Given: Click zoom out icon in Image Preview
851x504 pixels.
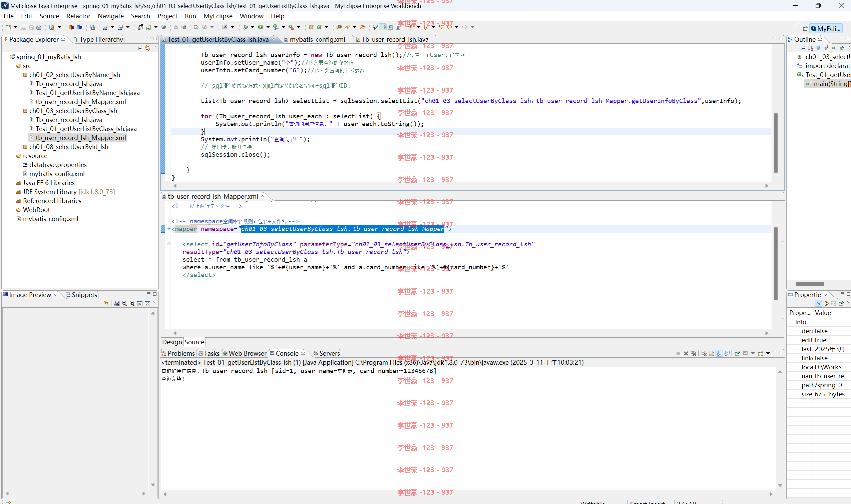Looking at the screenshot, I should click(124, 303).
